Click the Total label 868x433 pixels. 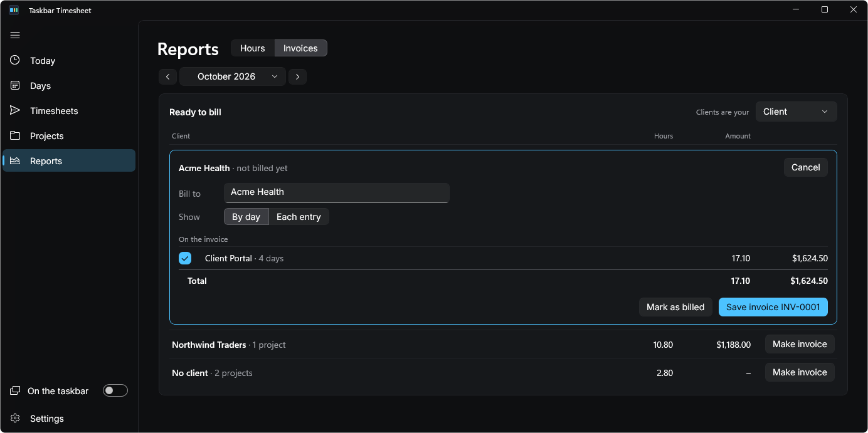tap(197, 281)
